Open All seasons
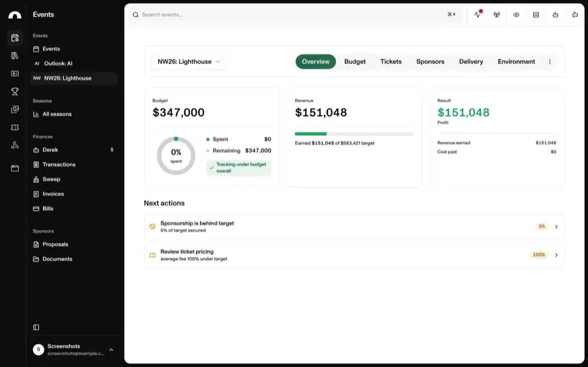The height and width of the screenshot is (367, 588). point(74,114)
